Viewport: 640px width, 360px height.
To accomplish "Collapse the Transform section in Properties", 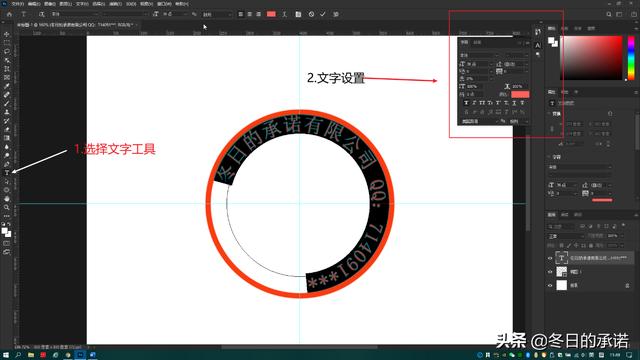I will [549, 113].
